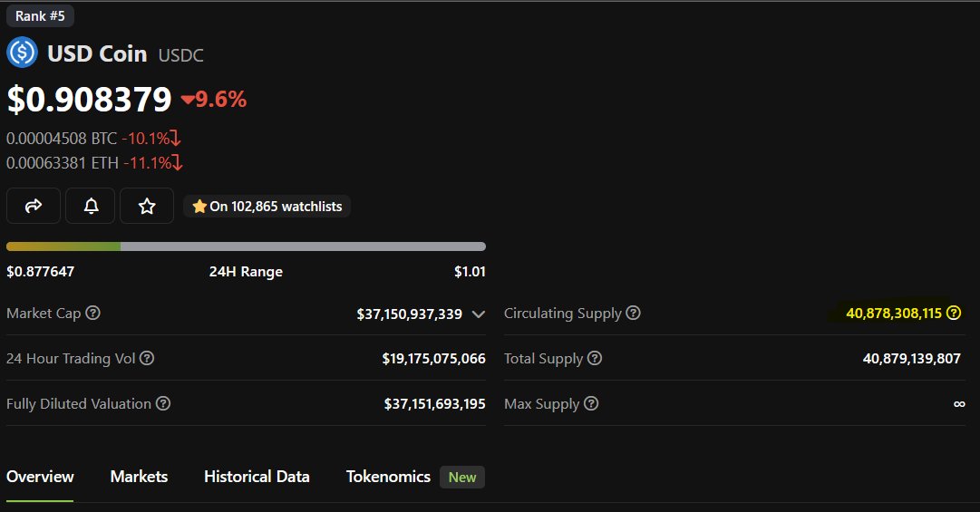Open the Markets tab
This screenshot has width=980, height=512.
(x=139, y=477)
